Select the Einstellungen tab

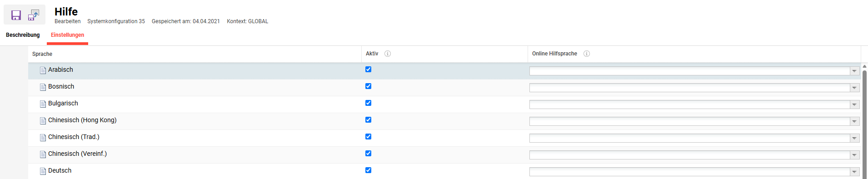[x=67, y=35]
